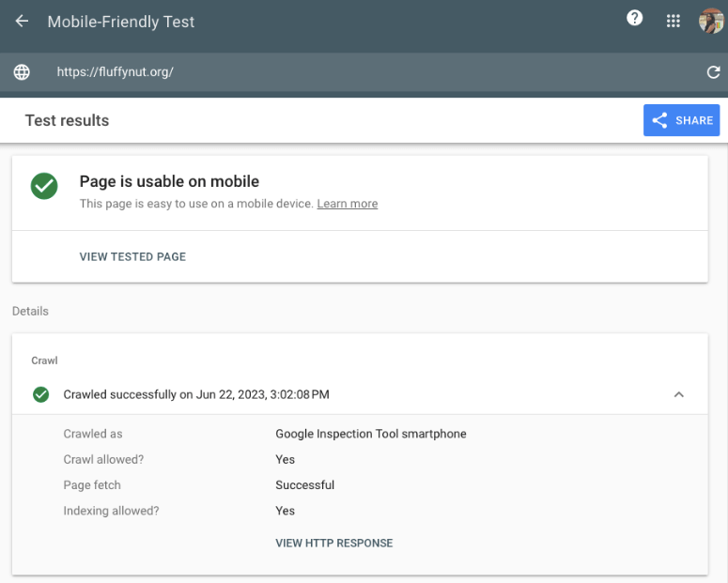Open the account profile avatar
This screenshot has width=728, height=583.
(x=711, y=21)
